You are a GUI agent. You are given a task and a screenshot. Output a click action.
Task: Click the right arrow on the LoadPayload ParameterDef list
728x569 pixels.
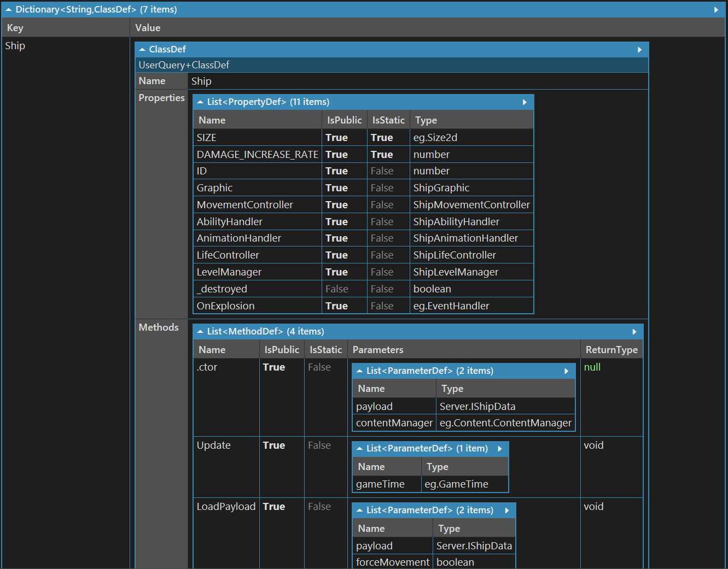coord(507,511)
